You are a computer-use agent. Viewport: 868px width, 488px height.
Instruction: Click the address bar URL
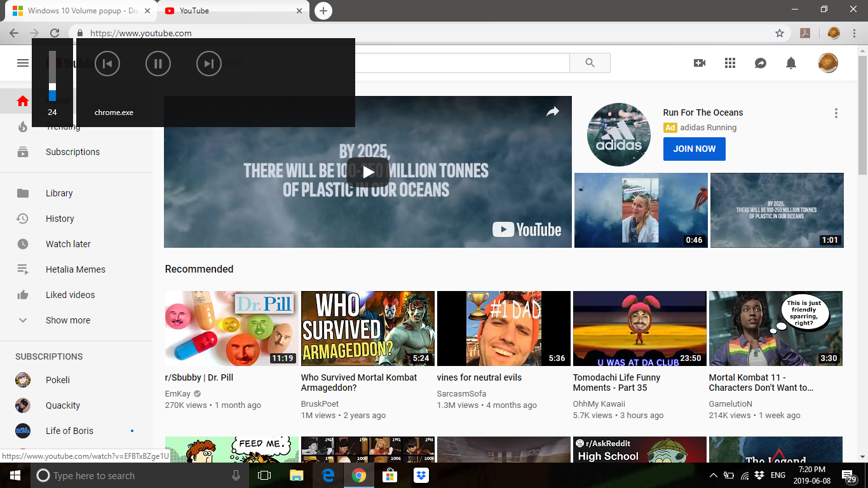click(x=140, y=33)
